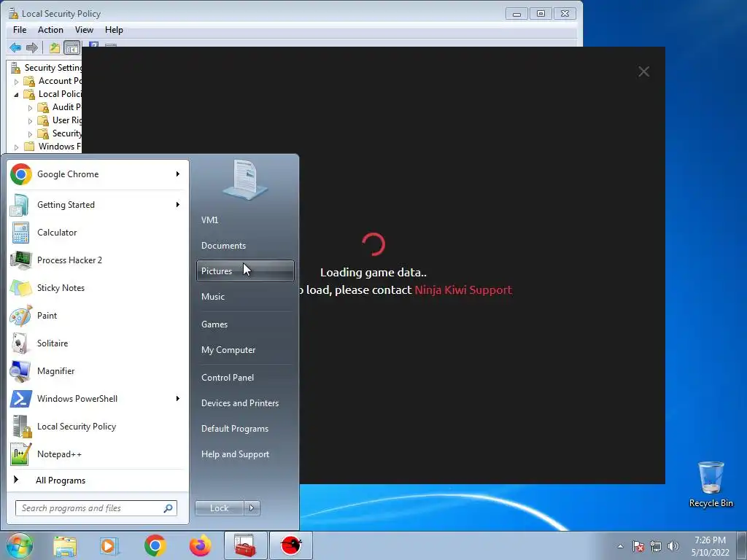This screenshot has height=560, width=747.
Task: Open the Calculator program
Action: tap(97, 233)
